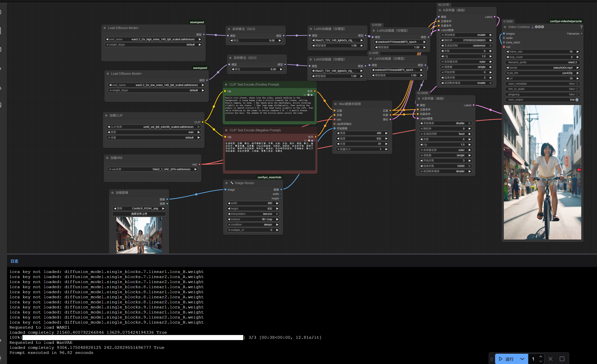Open the unet_name high_noise model dropdown
The width and height of the screenshot is (597, 364).
(154, 39)
